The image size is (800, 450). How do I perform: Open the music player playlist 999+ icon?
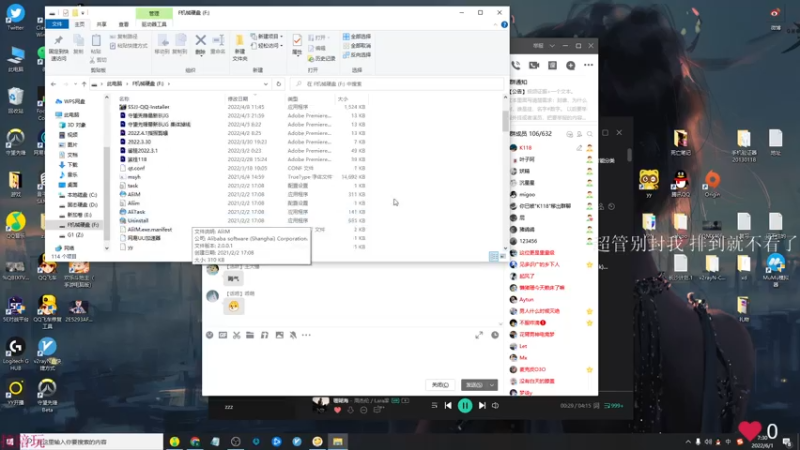pos(613,406)
